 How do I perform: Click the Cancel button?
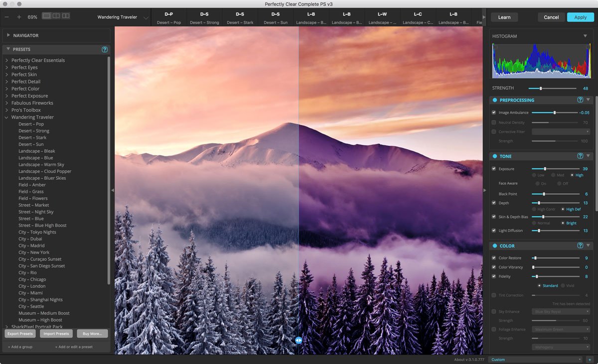(x=551, y=17)
